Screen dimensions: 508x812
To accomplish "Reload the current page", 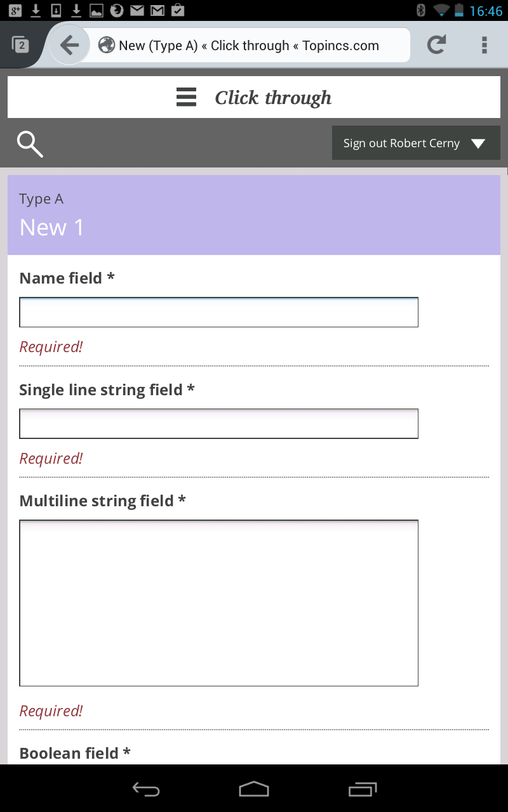I will (436, 45).
